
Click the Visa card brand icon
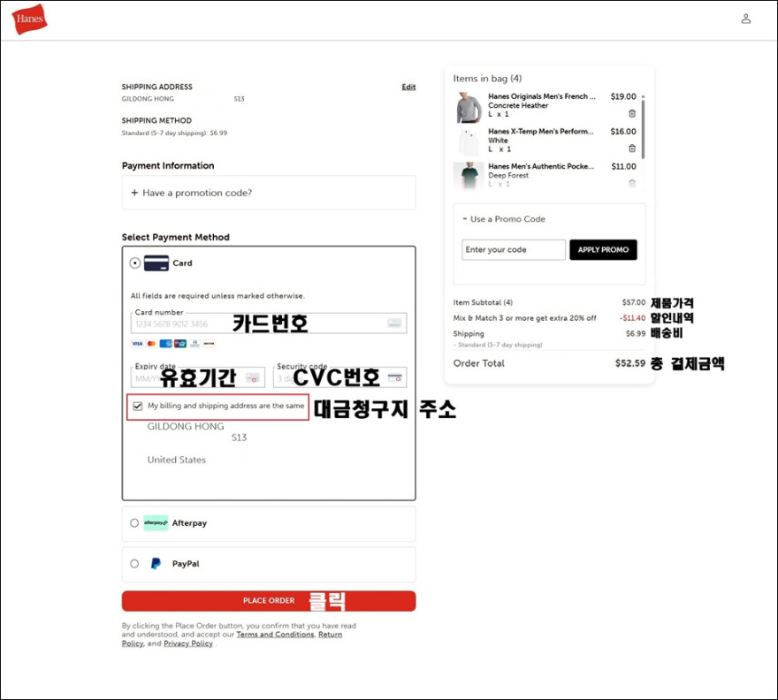pos(137,343)
